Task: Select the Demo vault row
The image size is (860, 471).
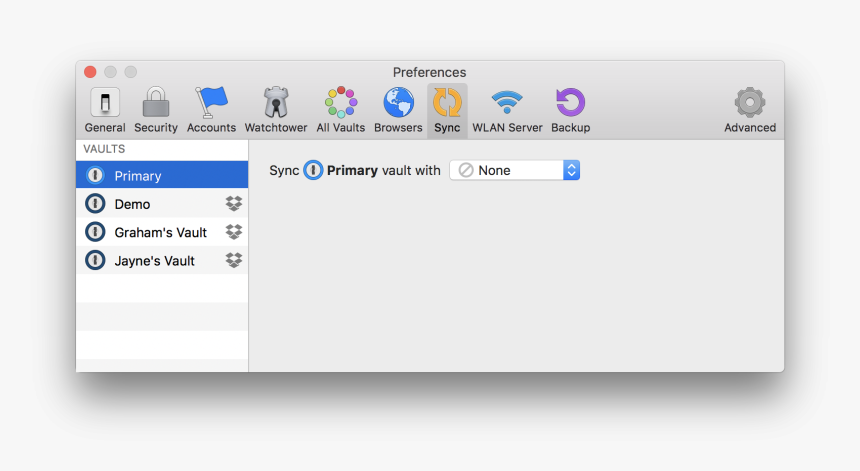Action: pos(162,203)
